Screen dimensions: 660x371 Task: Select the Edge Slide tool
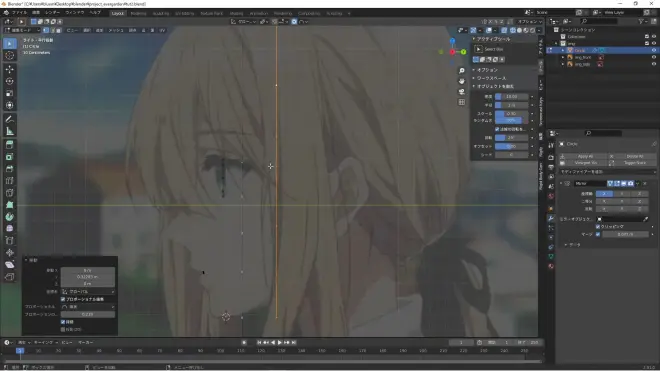click(x=10, y=241)
